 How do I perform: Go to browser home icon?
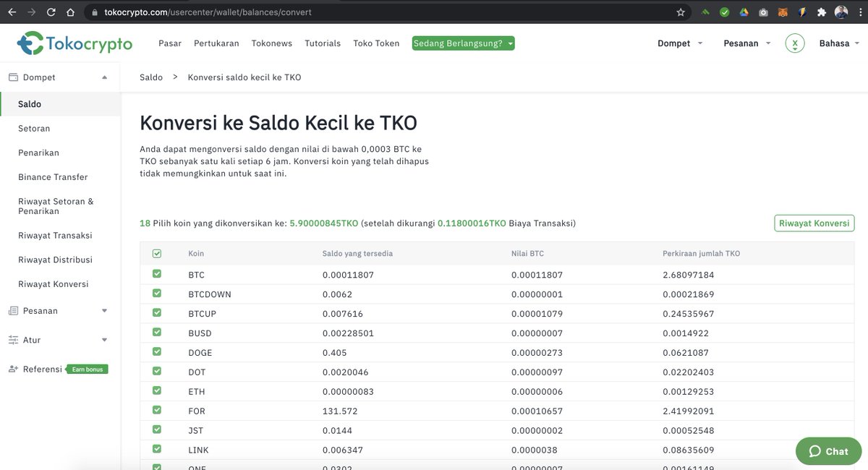70,12
